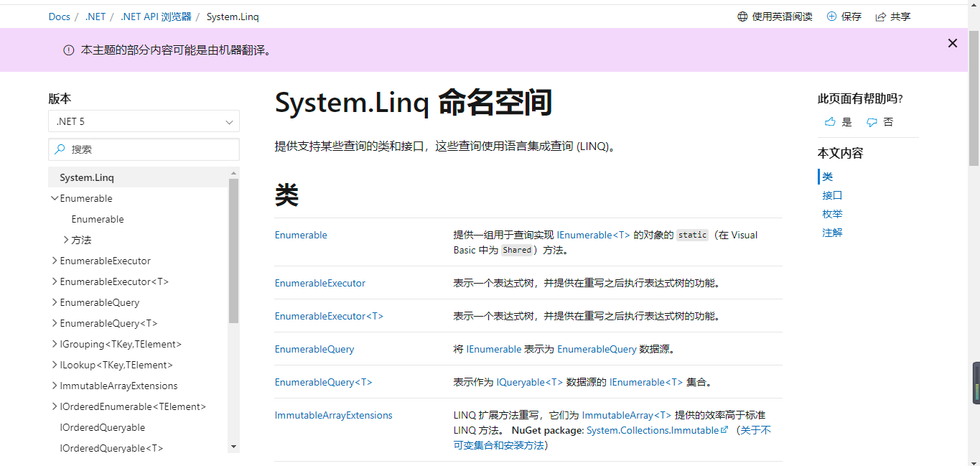Click the external link icon next to System.Collections.Immutable
This screenshot has height=466, width=980.
(723, 429)
